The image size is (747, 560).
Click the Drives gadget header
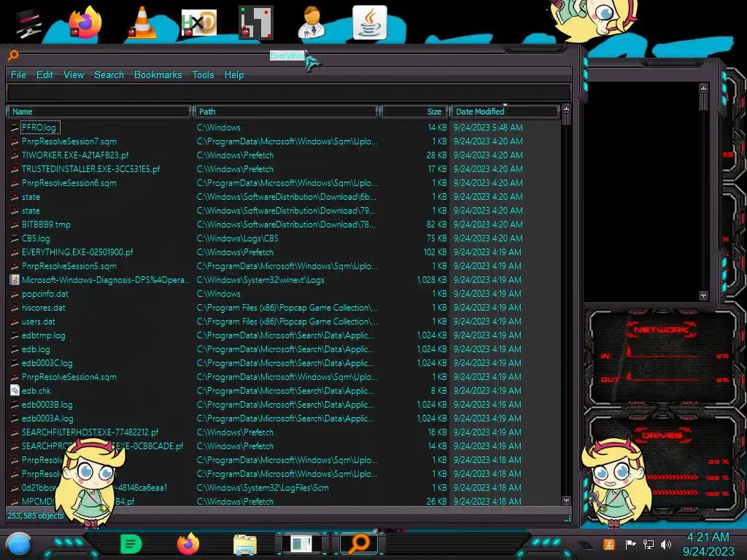[x=661, y=435]
